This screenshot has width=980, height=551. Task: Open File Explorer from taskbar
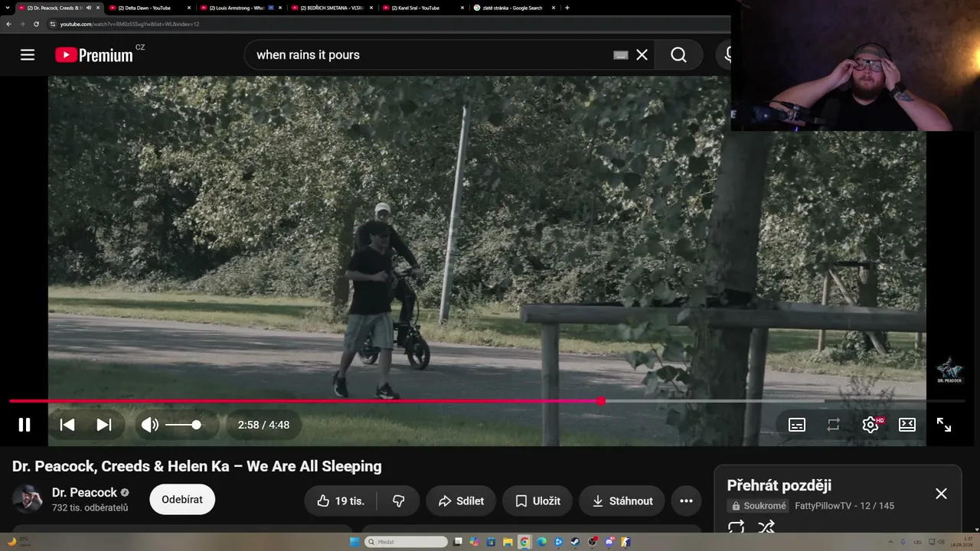508,542
